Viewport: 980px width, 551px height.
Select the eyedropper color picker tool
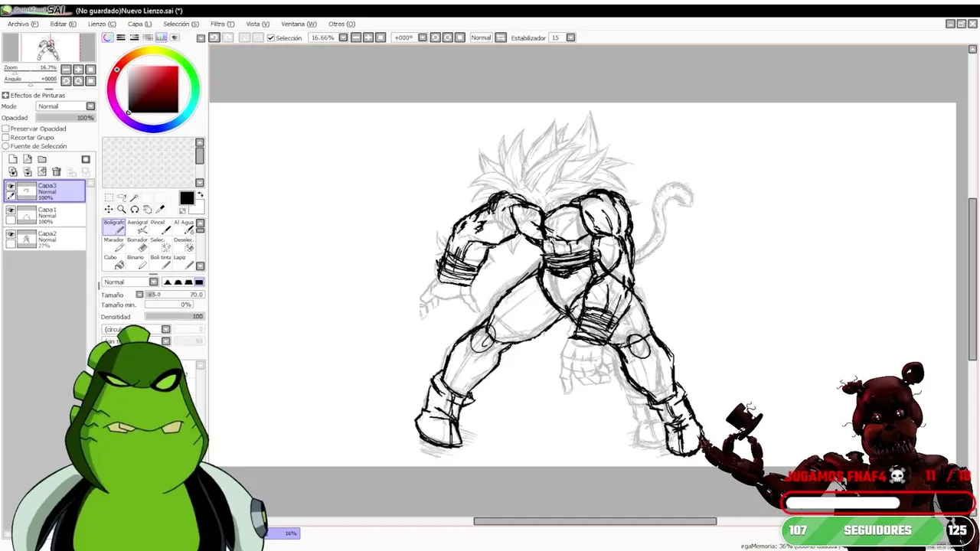[161, 210]
